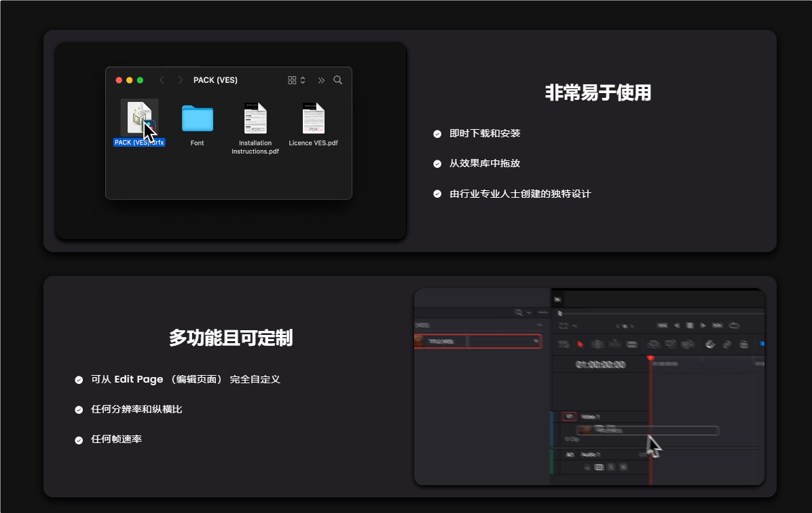
Task: Open Finder view options up-down chevron
Action: click(303, 79)
